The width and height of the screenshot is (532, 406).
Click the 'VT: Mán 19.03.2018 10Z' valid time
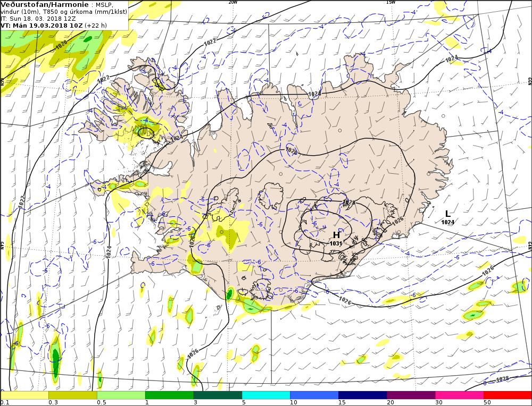[x=41, y=26]
